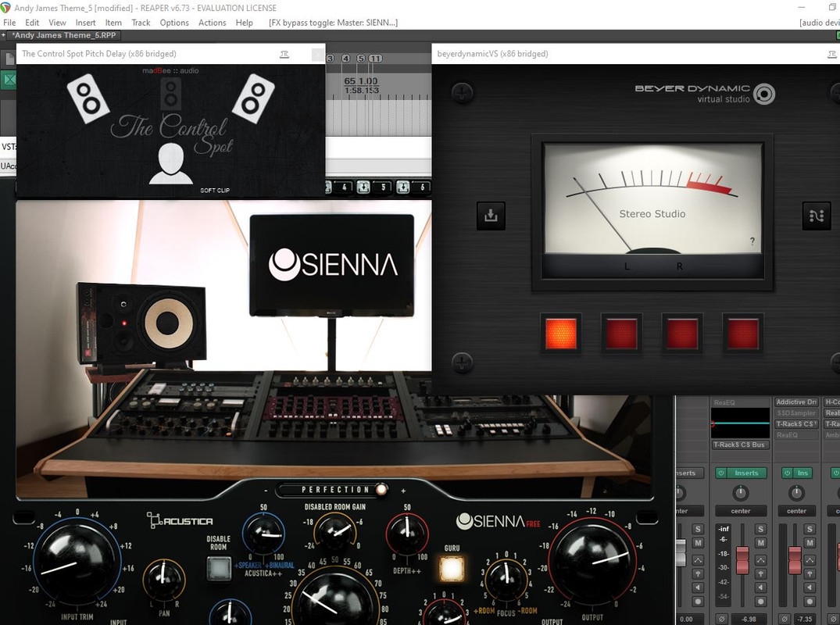Open the File menu

tap(9, 23)
